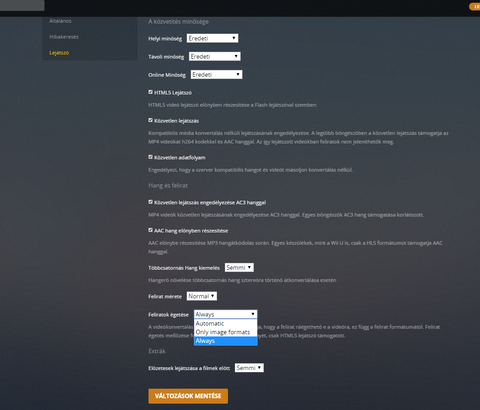The width and height of the screenshot is (480, 410).
Task: Choose the highlighted Always option in list
Action: pos(226,341)
